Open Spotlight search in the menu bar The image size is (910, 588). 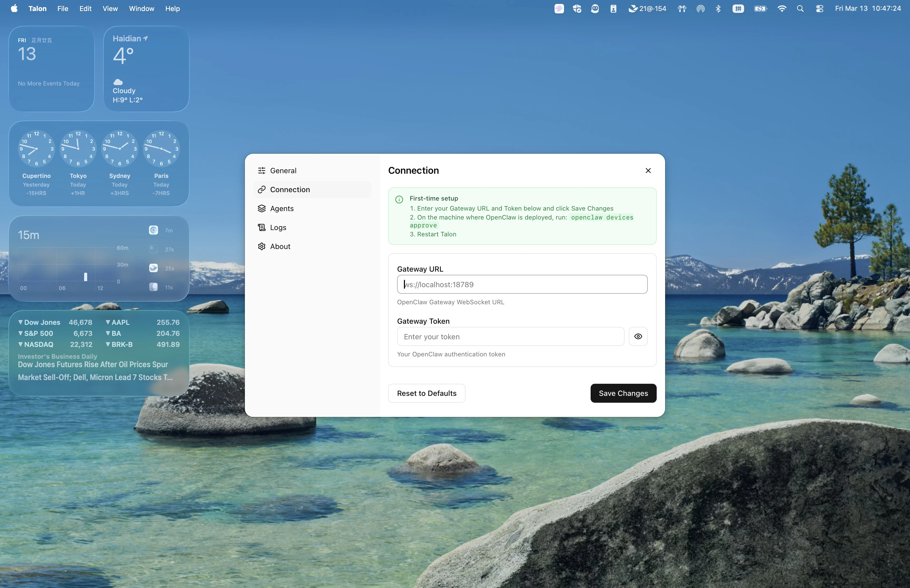(x=800, y=8)
